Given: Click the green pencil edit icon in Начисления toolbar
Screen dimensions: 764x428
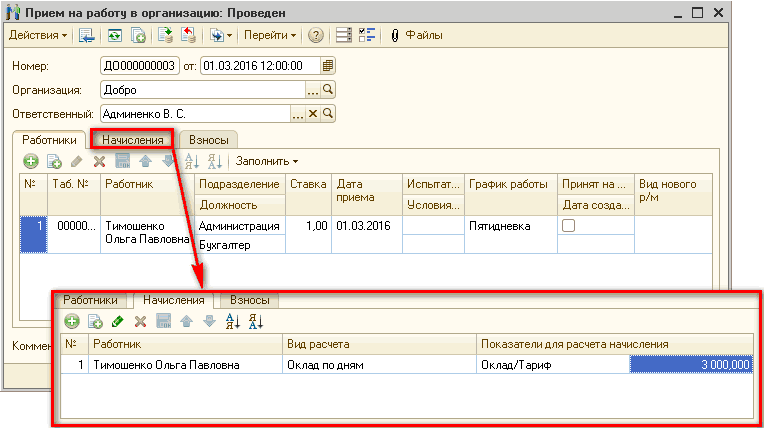Looking at the screenshot, I should 118,321.
